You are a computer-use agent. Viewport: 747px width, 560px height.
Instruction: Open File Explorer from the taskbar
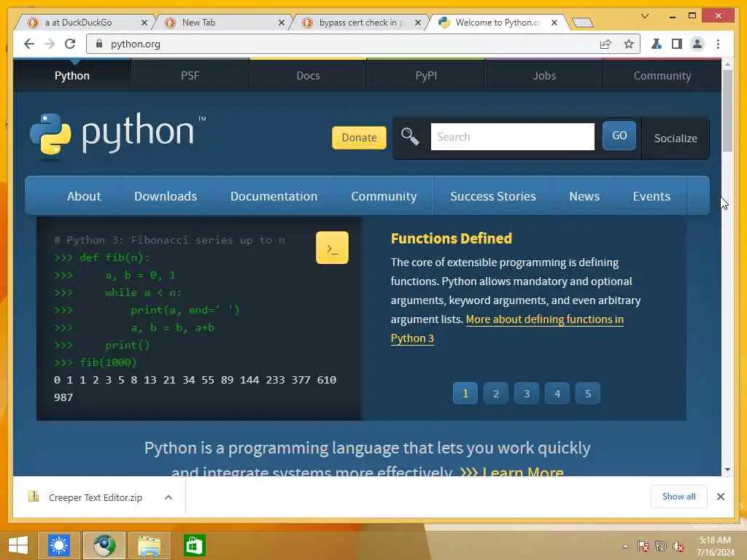[149, 545]
